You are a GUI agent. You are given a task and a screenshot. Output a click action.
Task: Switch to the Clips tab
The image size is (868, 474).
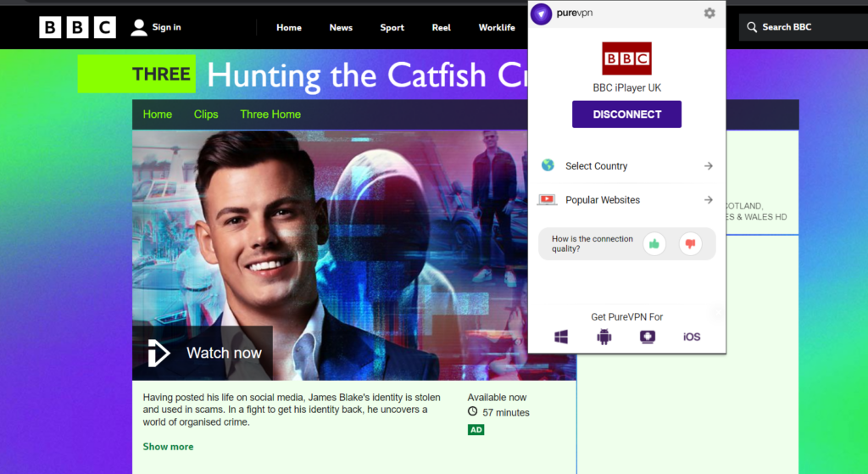point(206,114)
